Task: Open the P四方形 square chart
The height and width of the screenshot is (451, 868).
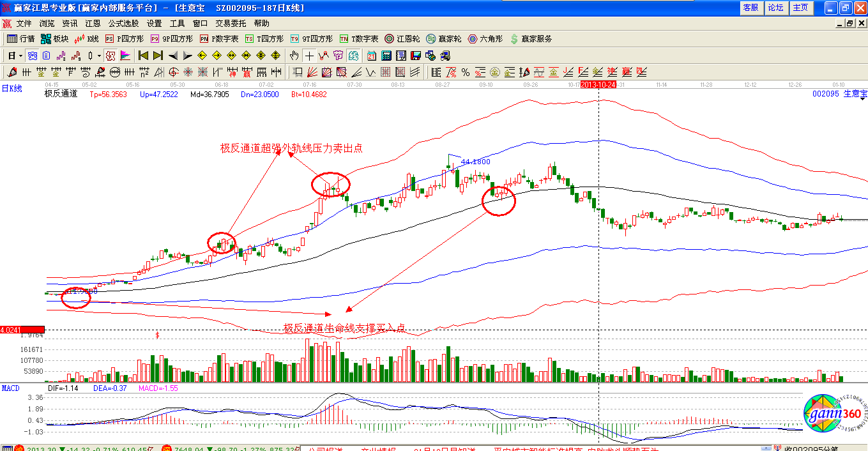Action: tap(125, 39)
